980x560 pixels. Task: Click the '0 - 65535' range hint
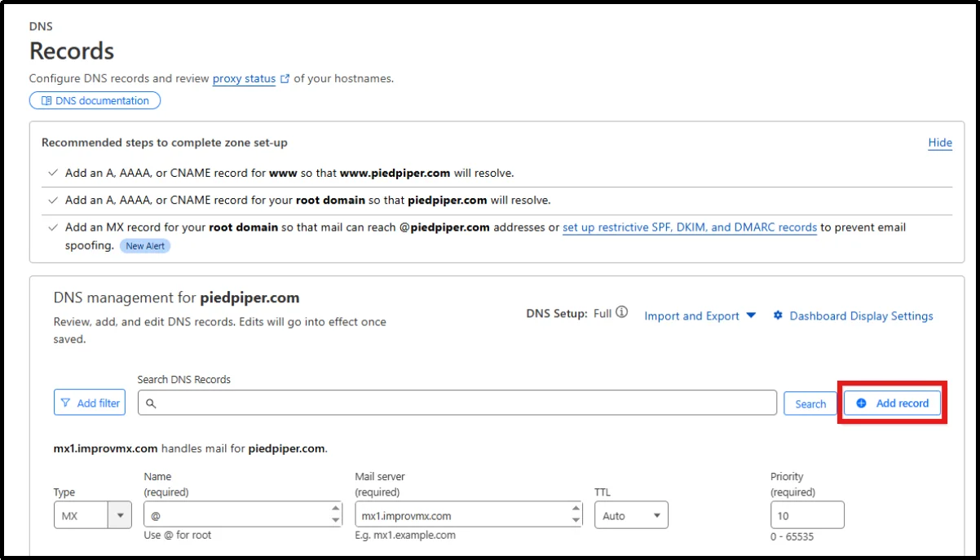click(x=792, y=536)
